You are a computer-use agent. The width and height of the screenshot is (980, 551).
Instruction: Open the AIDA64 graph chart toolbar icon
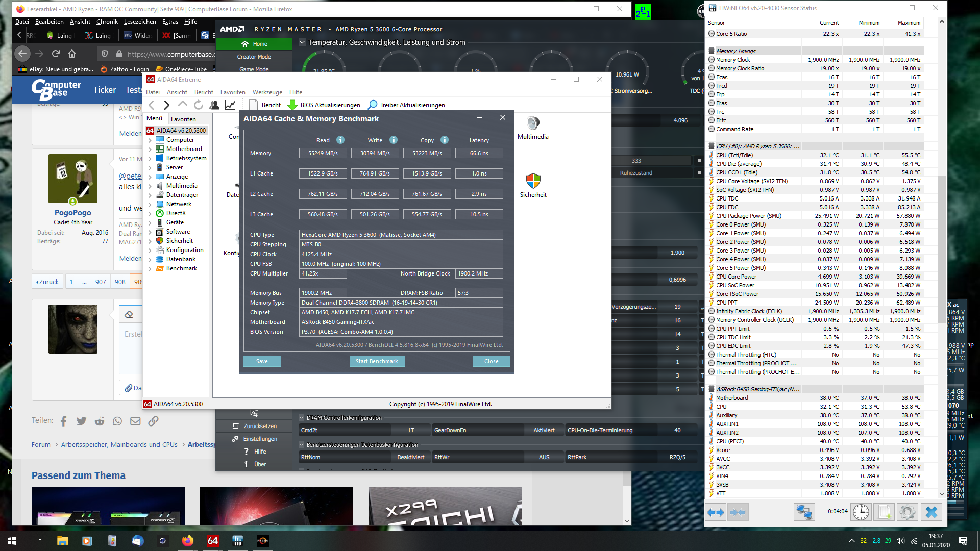tap(230, 105)
